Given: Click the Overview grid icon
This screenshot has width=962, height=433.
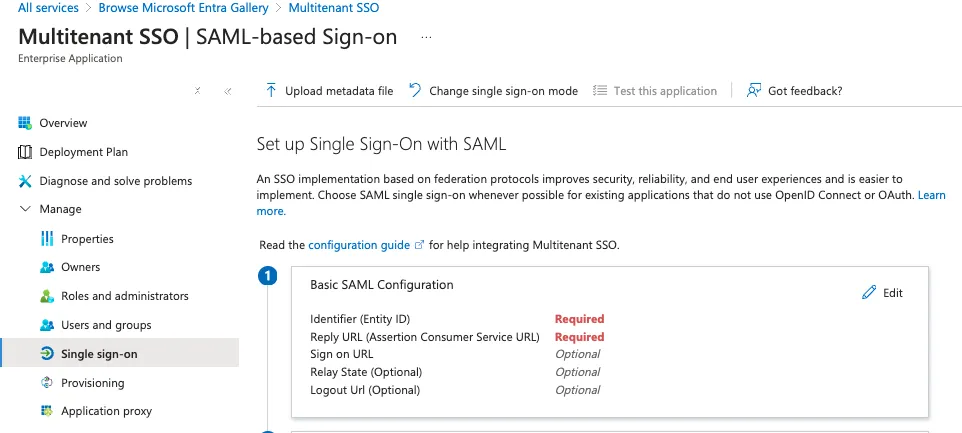Looking at the screenshot, I should pyautogui.click(x=25, y=123).
